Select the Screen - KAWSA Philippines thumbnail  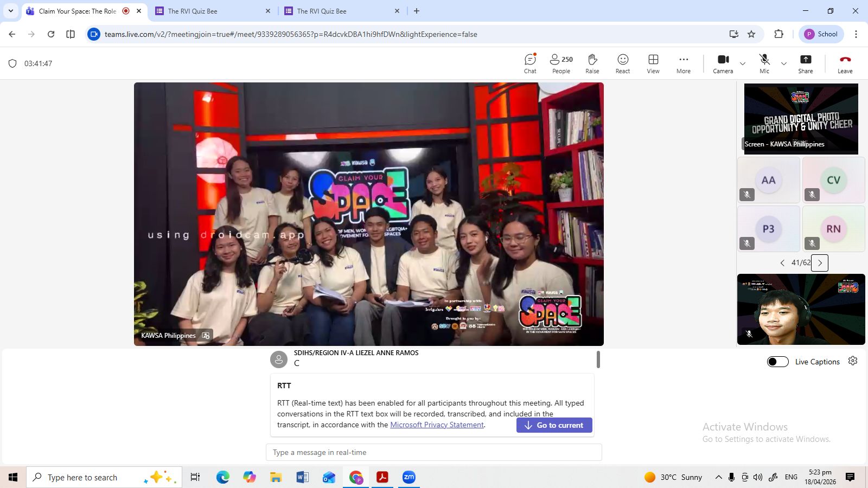pos(801,119)
